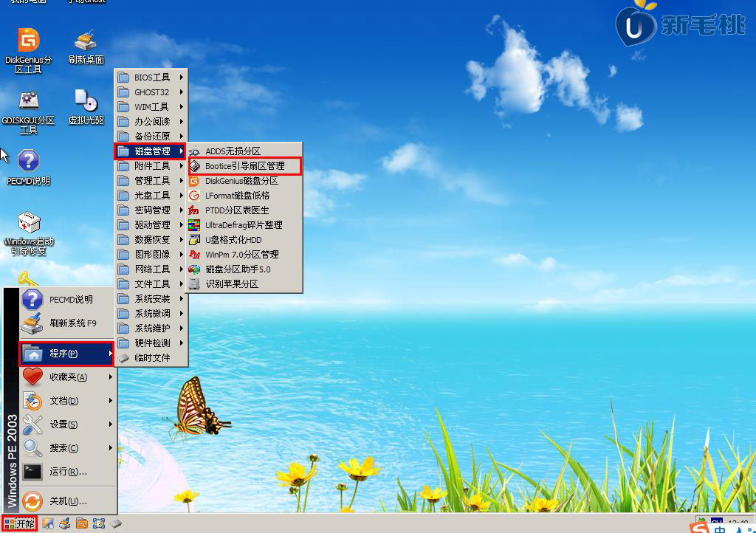Image resolution: width=756 pixels, height=533 pixels.
Task: Expand the 光盘工具 submenu
Action: tap(151, 195)
